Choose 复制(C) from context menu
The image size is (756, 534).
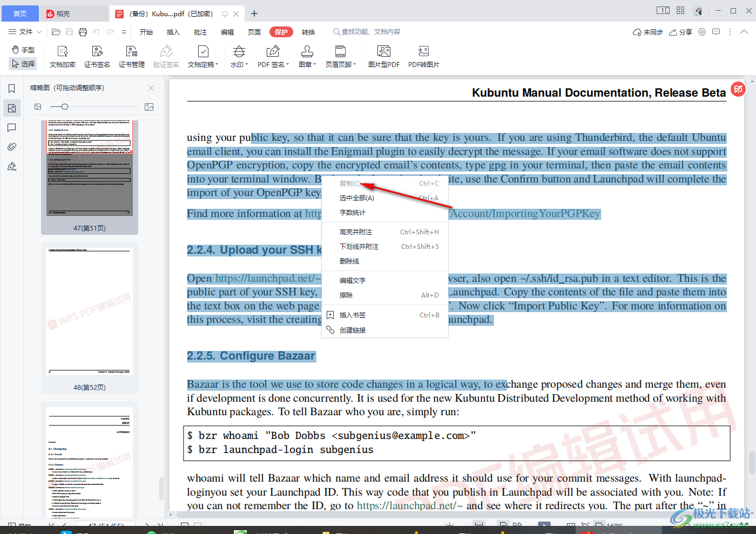click(385, 184)
